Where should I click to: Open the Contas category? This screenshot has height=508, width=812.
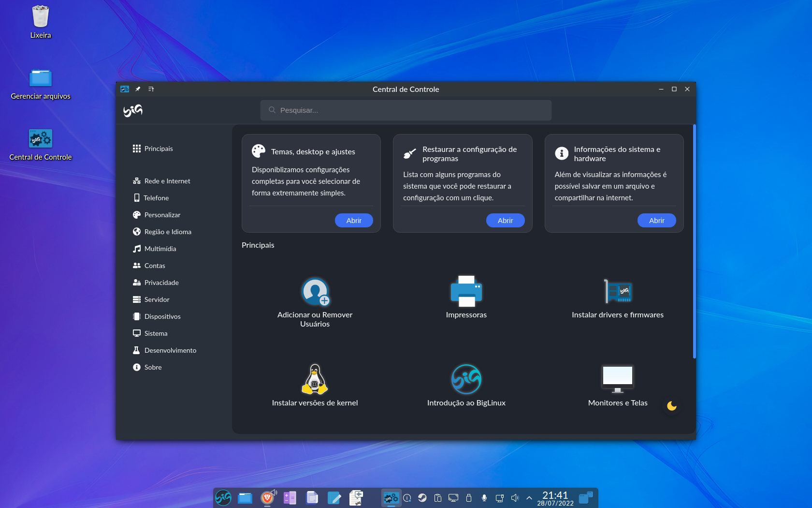pyautogui.click(x=149, y=266)
